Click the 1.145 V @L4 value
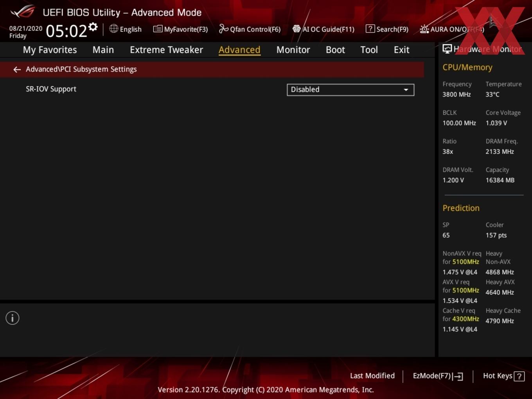This screenshot has width=532, height=399. (x=460, y=329)
